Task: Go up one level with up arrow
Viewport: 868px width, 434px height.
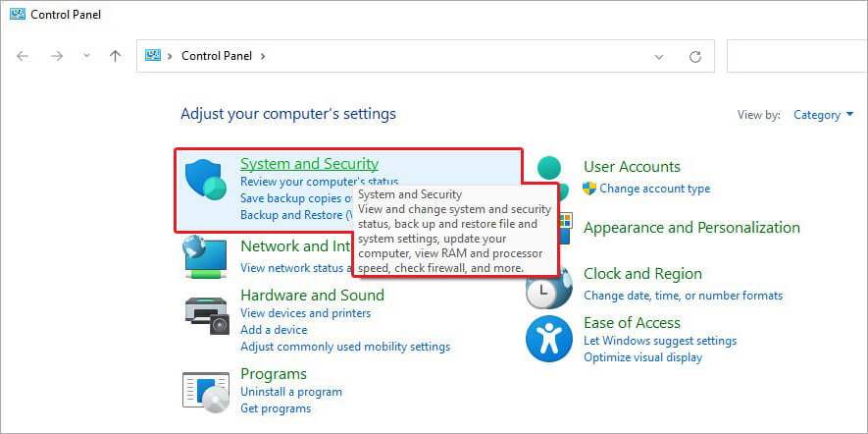Action: tap(115, 56)
